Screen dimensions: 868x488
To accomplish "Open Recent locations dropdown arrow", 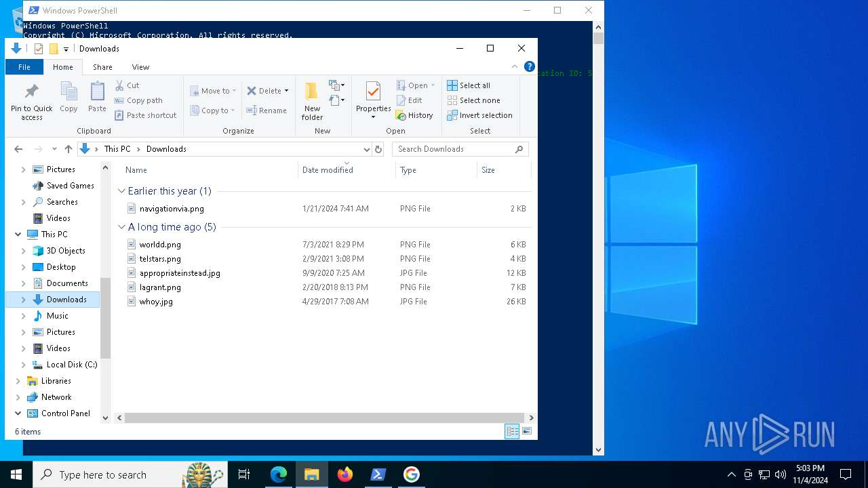I will 54,149.
